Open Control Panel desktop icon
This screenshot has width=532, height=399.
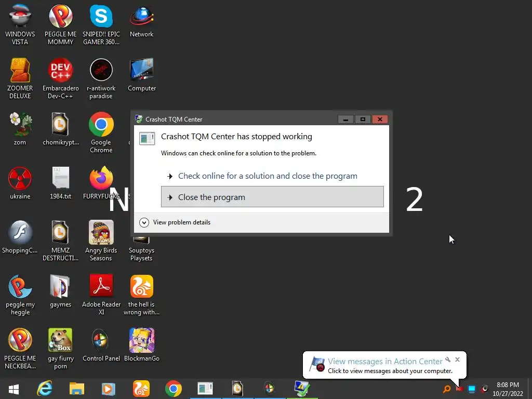(101, 345)
